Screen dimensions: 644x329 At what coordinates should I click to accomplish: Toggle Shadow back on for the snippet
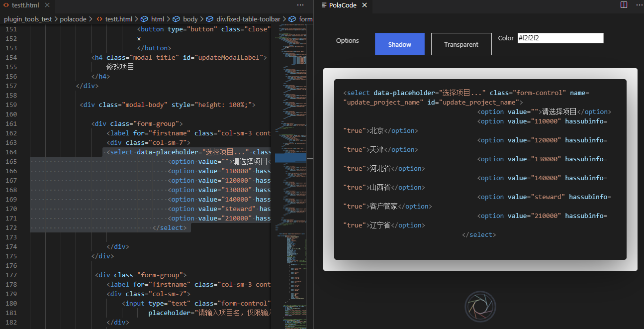coord(399,44)
